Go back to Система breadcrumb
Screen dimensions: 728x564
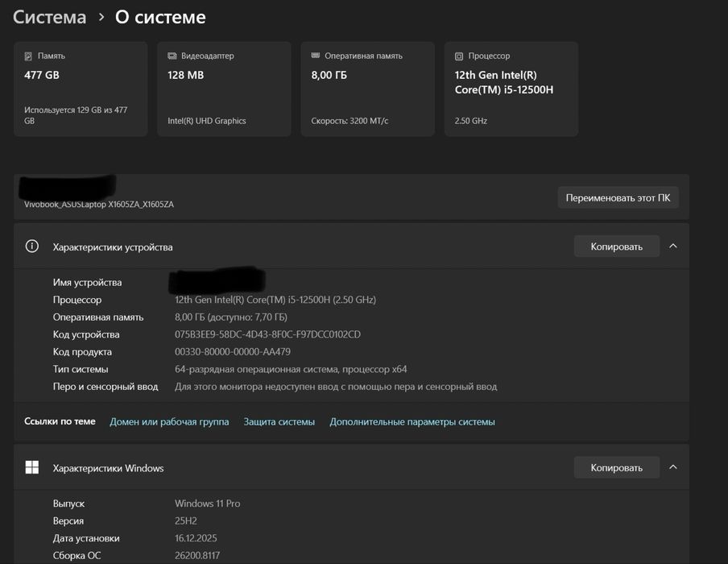pos(49,17)
